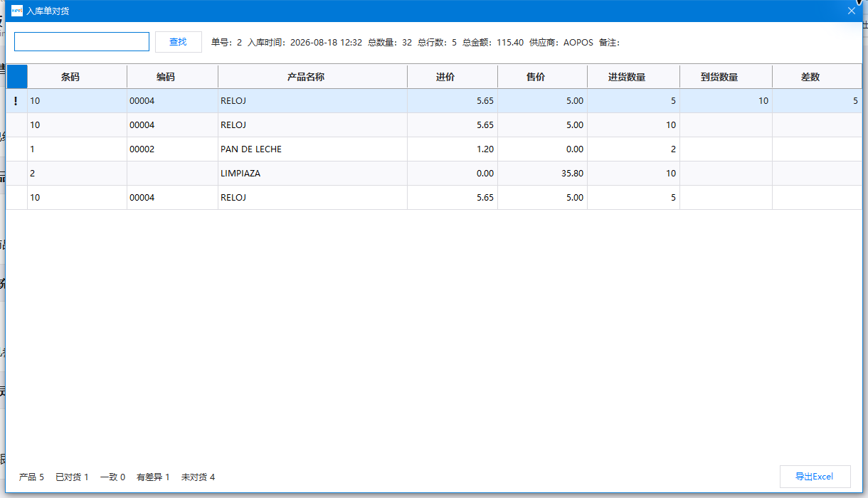Click the 单号：2 order number text
Screen dimensions: 868x498
pyautogui.click(x=226, y=43)
